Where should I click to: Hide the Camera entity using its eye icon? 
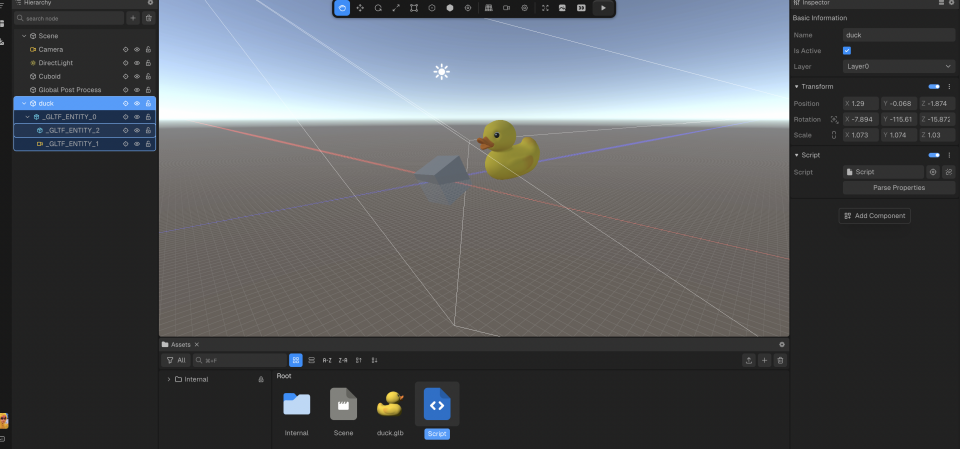tap(137, 49)
